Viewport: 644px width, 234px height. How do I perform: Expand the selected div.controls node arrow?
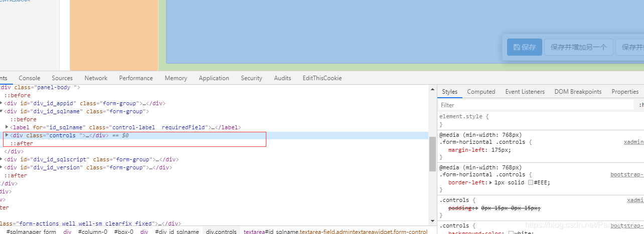tap(7, 135)
